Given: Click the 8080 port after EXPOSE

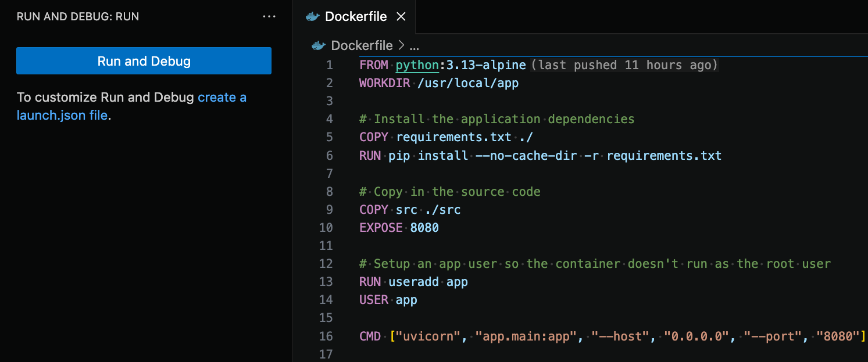Looking at the screenshot, I should (424, 228).
